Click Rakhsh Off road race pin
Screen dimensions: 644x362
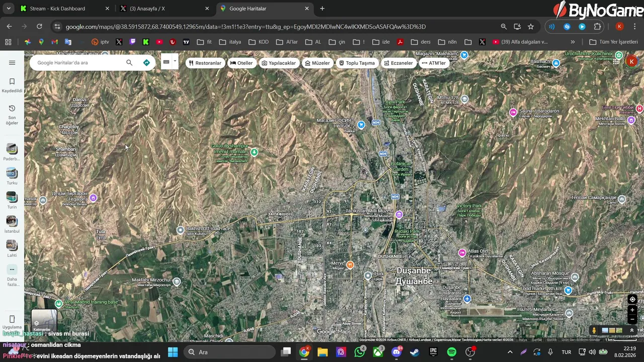coord(181,230)
